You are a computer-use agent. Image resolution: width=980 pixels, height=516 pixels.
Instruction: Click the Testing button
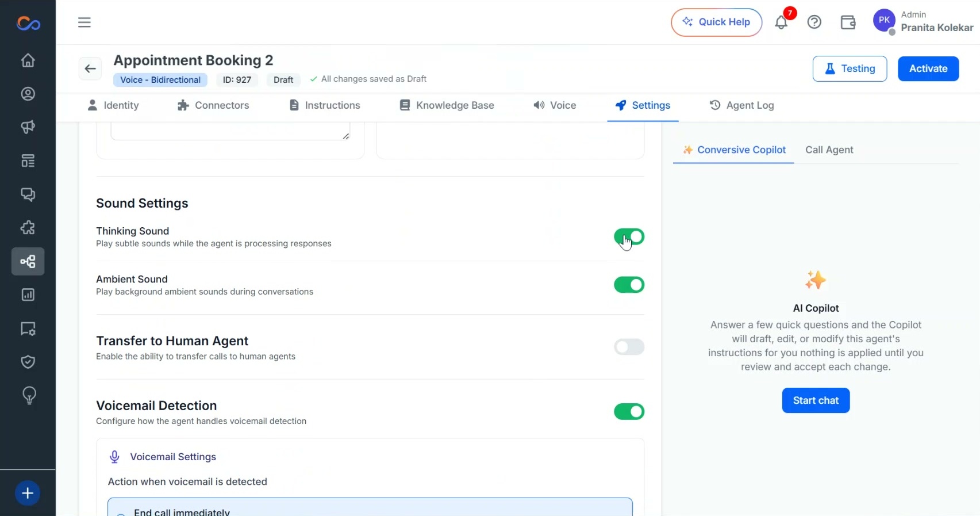coord(850,69)
